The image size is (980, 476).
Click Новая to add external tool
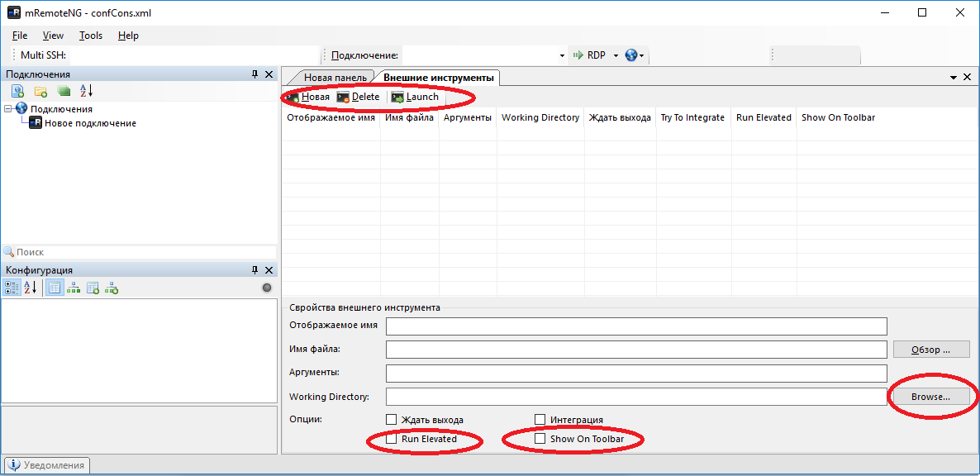[307, 97]
